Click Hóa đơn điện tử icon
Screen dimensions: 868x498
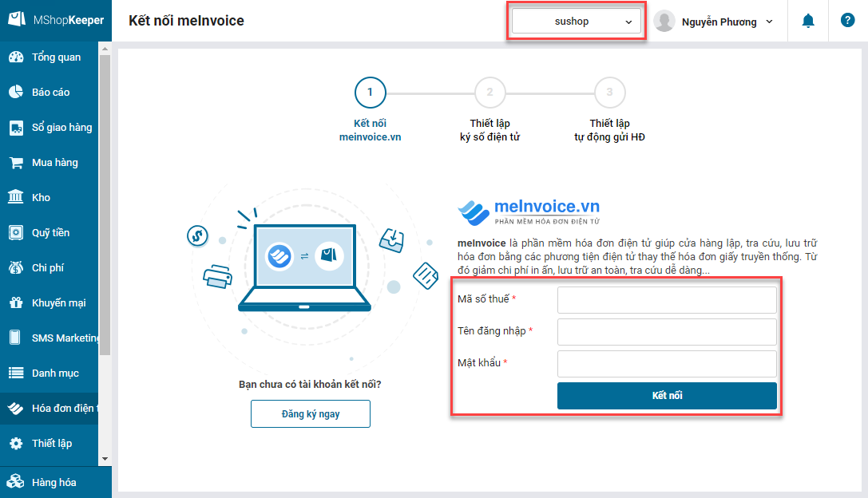point(16,409)
